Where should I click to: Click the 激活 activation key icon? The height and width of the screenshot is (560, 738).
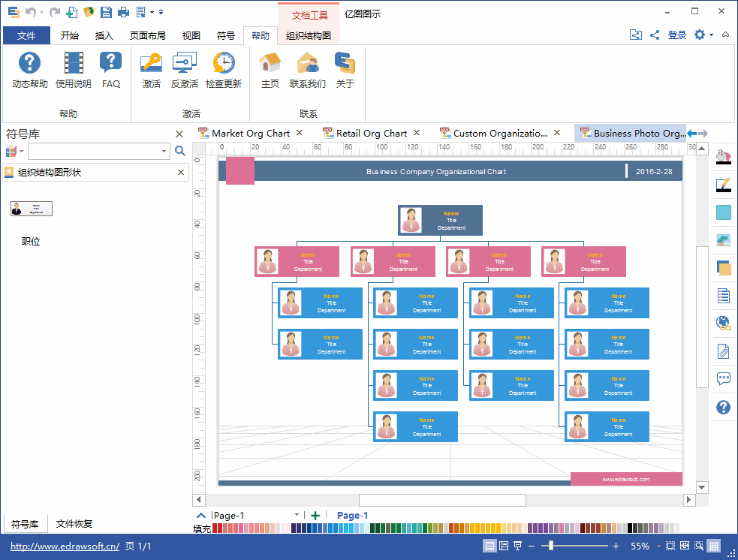[151, 70]
